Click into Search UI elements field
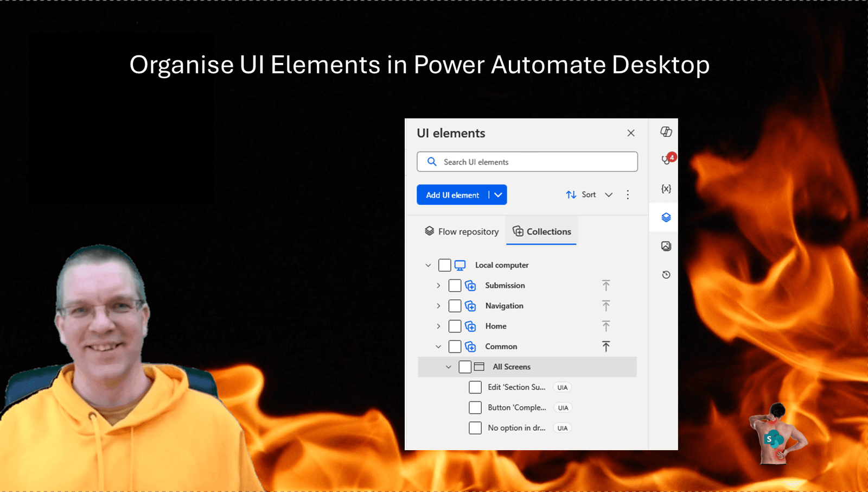868x492 pixels. coord(527,162)
